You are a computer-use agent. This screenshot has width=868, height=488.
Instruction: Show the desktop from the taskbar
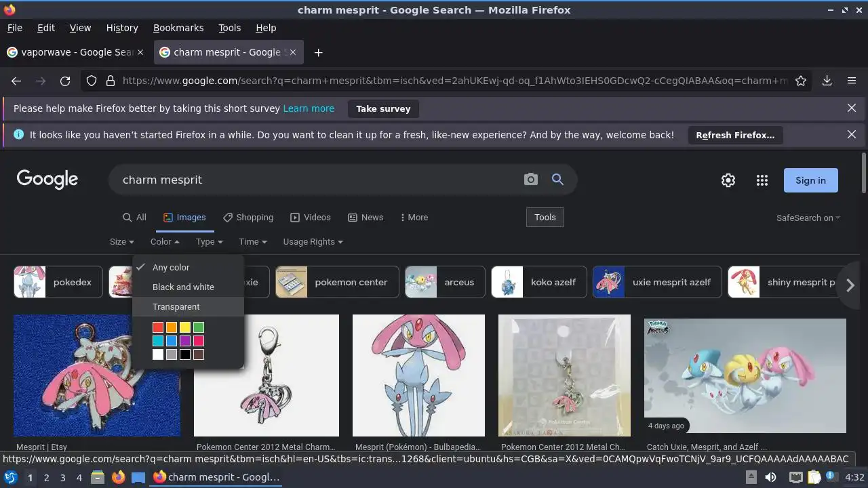click(138, 477)
